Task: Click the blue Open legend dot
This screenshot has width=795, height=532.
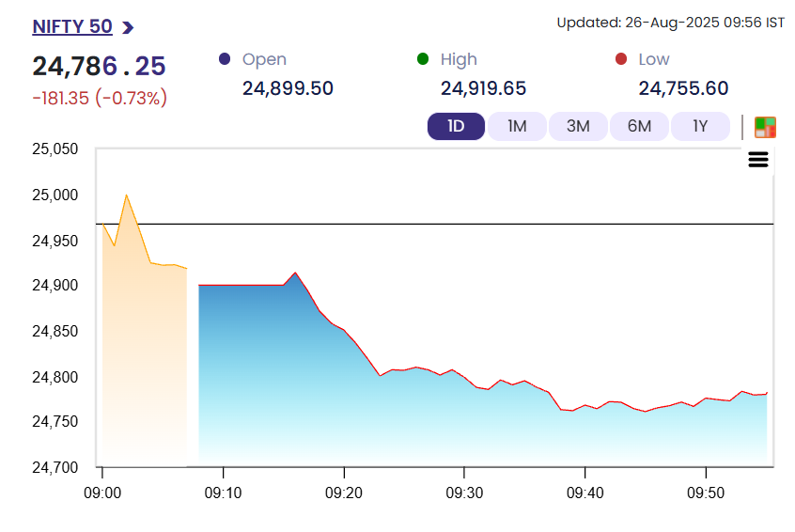Action: [225, 59]
